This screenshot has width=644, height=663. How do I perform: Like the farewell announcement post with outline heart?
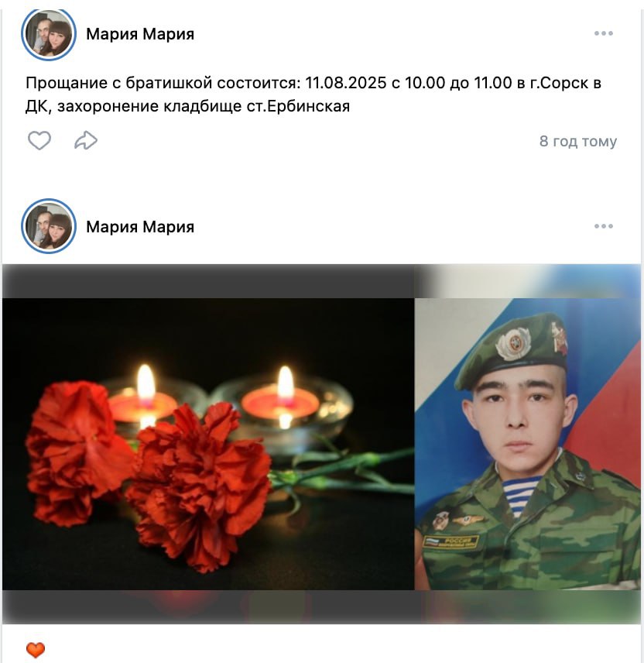click(39, 140)
